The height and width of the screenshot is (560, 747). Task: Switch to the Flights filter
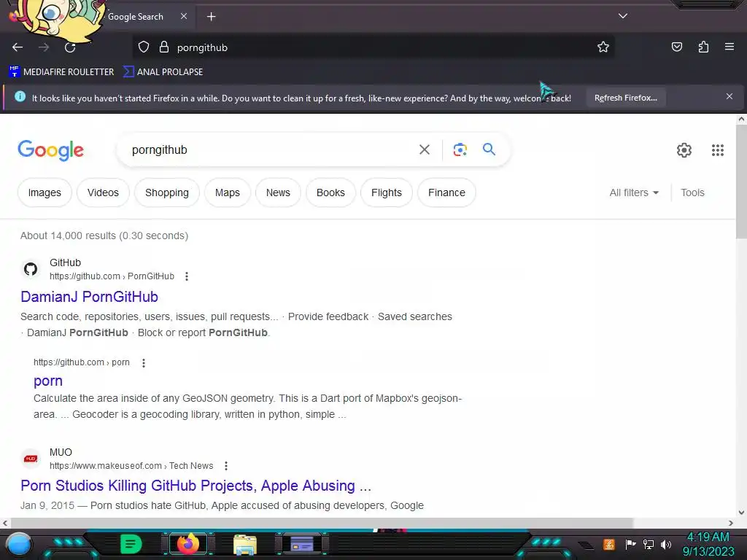387,192
